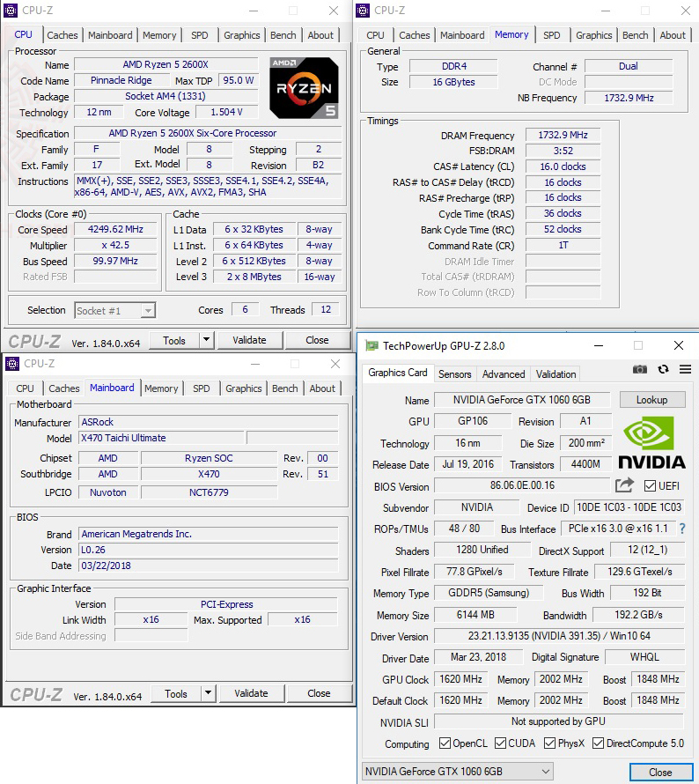Open GPU selection dropdown NVIDIA GeForce GTX 1060 6GB

(x=457, y=771)
